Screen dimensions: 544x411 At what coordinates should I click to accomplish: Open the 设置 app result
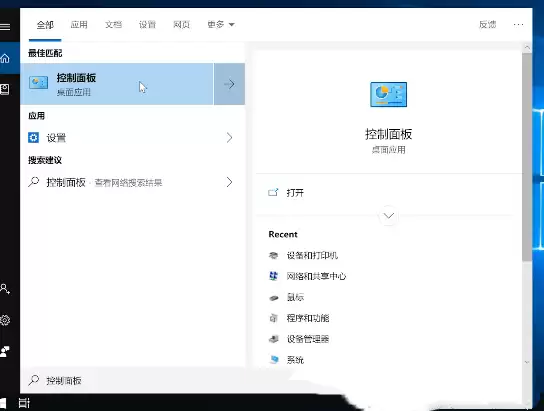coord(132,138)
